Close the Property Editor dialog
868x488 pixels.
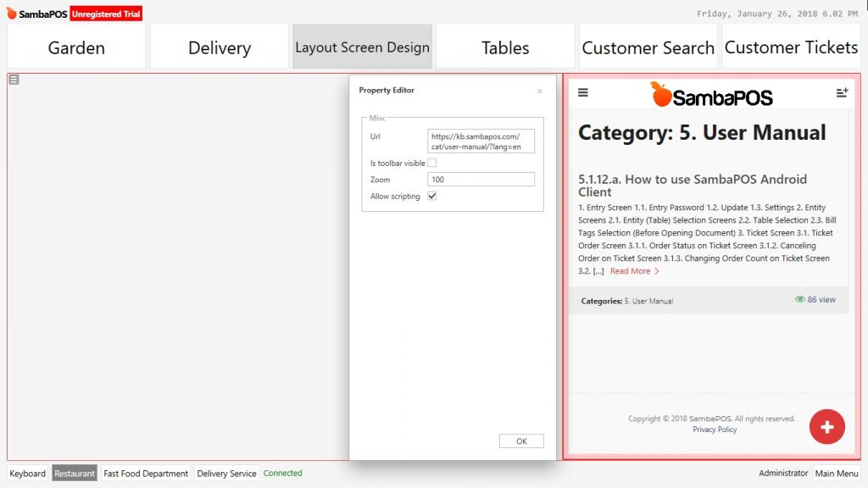(x=540, y=91)
